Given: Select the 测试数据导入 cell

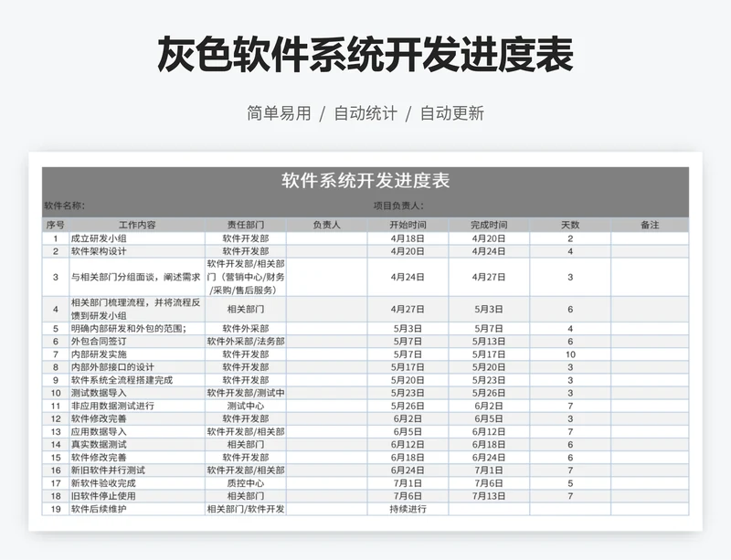Looking at the screenshot, I should click(137, 393).
